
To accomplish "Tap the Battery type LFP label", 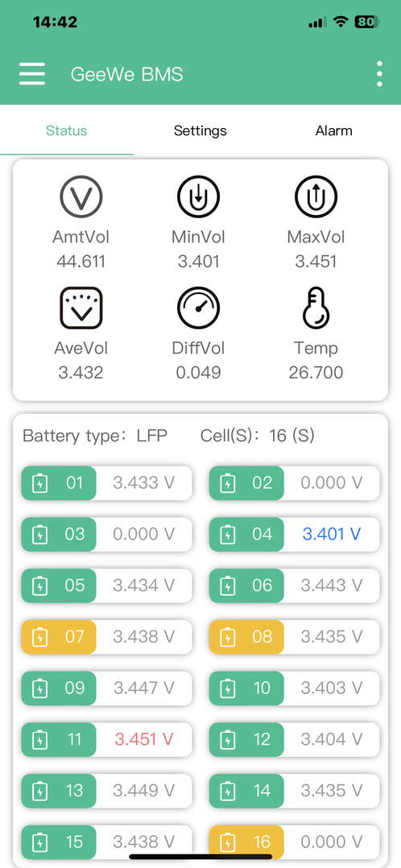I will pyautogui.click(x=95, y=436).
